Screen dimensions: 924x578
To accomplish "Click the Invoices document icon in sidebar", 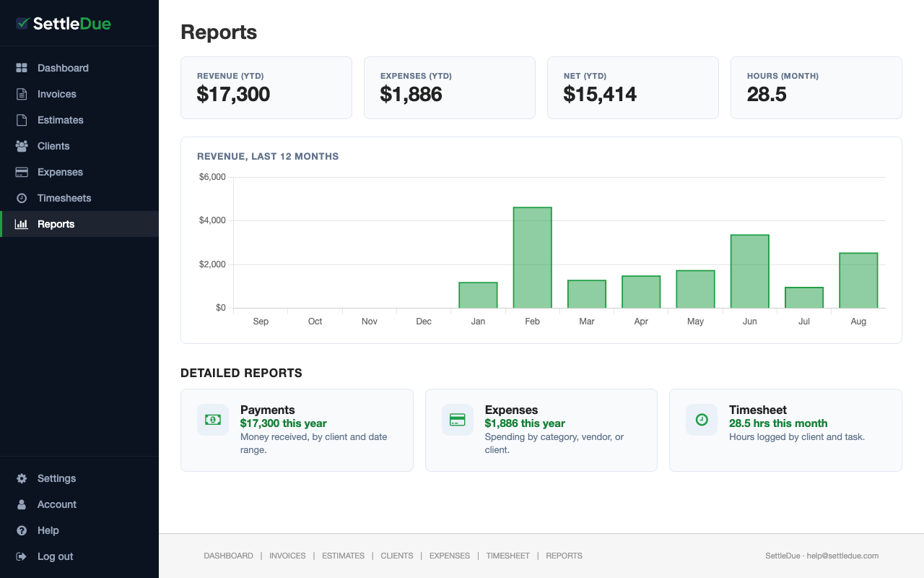I will click(22, 94).
